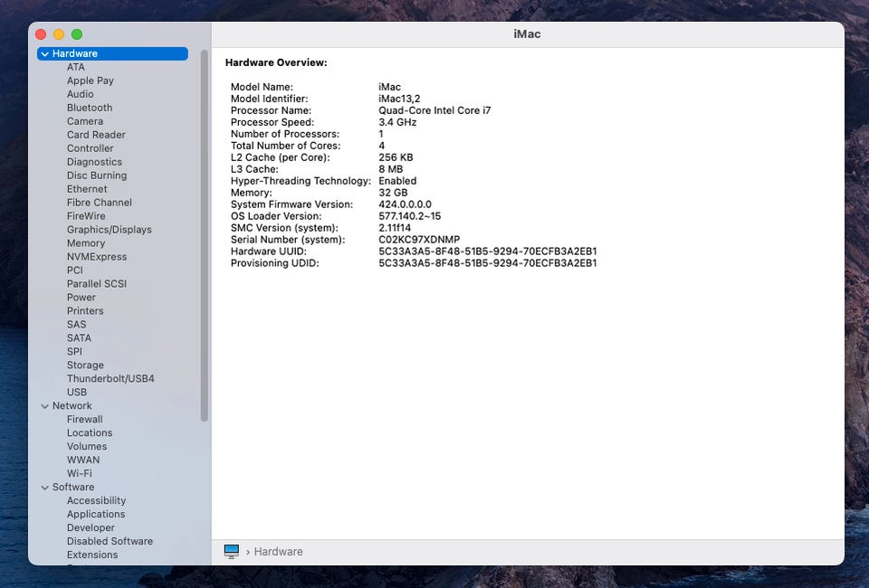Open the Graphics/Displays section
Viewport: 869px width, 588px height.
109,230
